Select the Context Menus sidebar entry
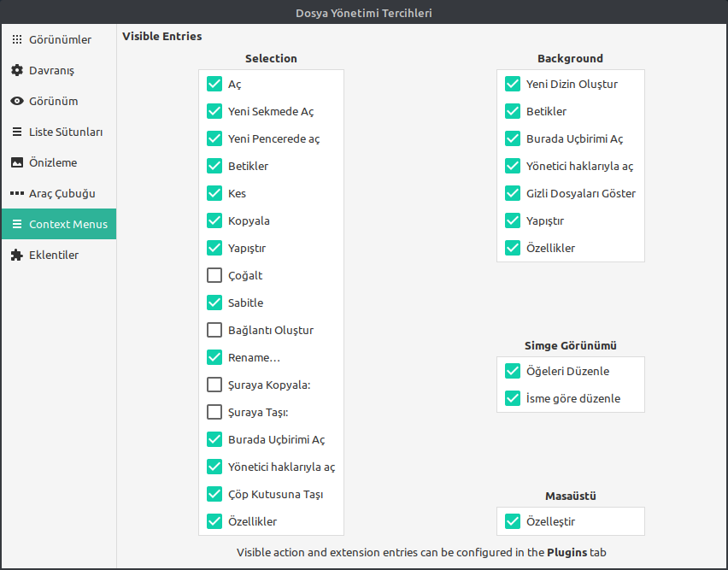 click(59, 224)
